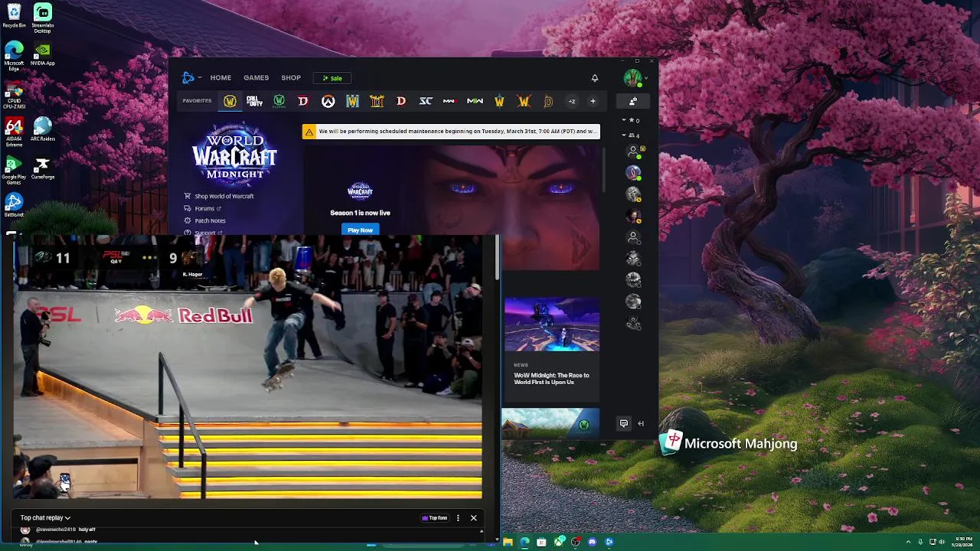Open the CurseForge desktop shortcut
Screen dimensions: 980x551
click(43, 168)
